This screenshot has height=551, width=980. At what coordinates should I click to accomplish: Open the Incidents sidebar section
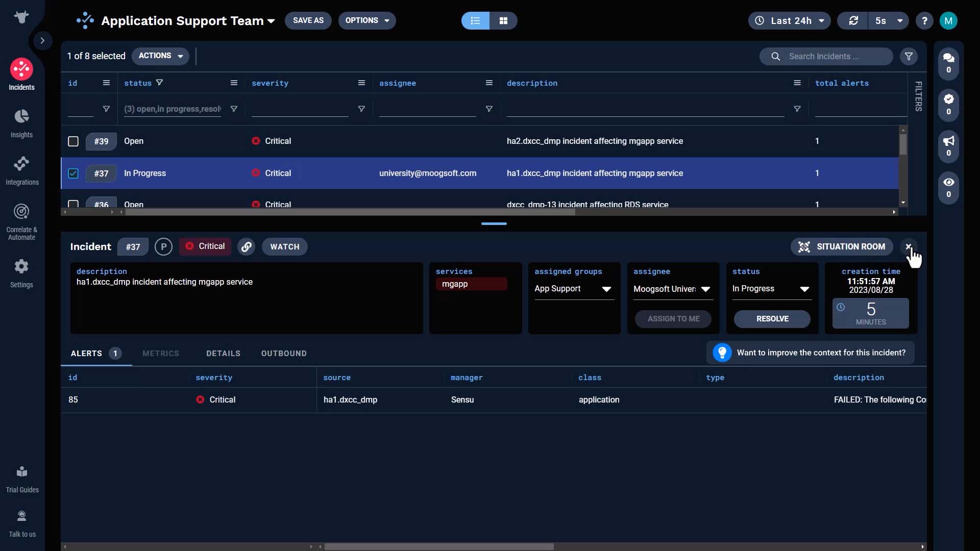(x=21, y=75)
